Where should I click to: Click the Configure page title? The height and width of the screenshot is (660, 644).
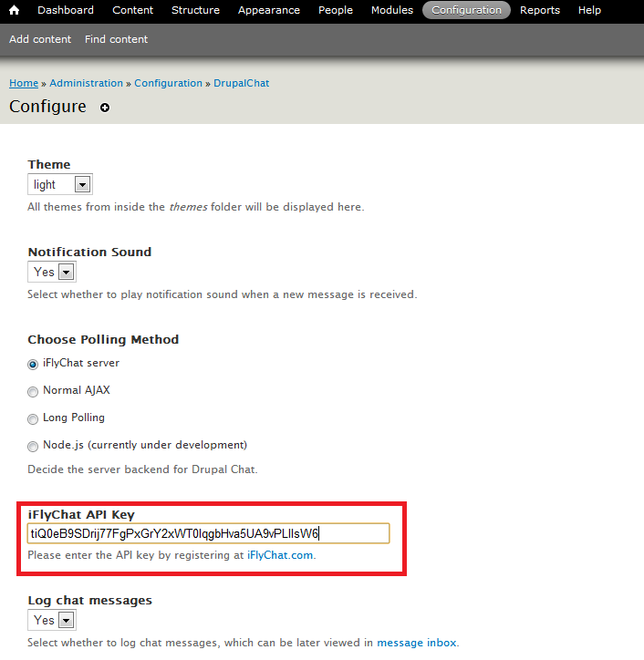pos(47,107)
